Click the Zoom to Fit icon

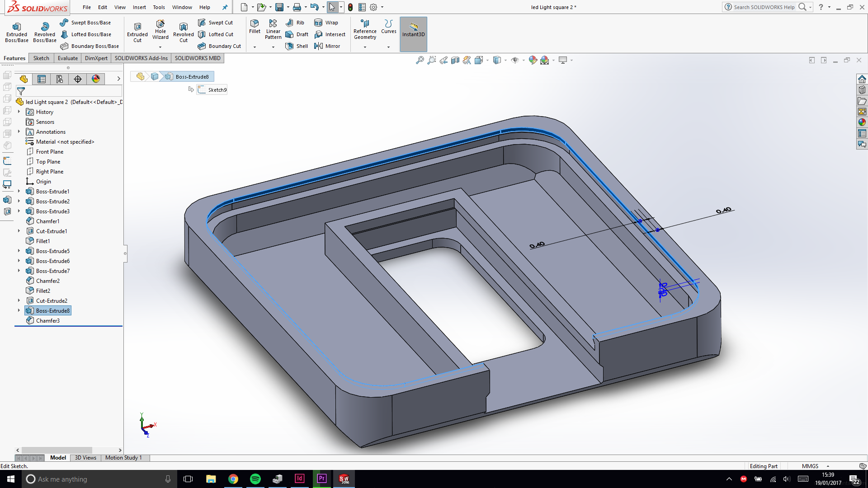[x=420, y=60]
